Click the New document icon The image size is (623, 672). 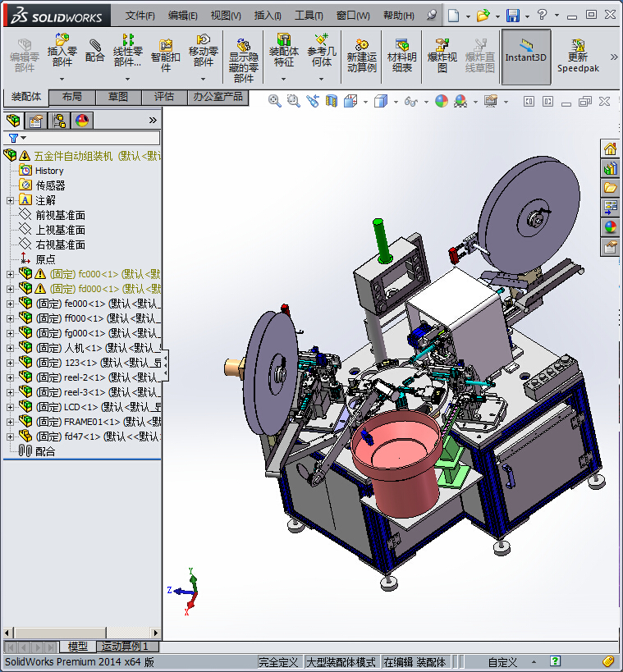coord(453,16)
